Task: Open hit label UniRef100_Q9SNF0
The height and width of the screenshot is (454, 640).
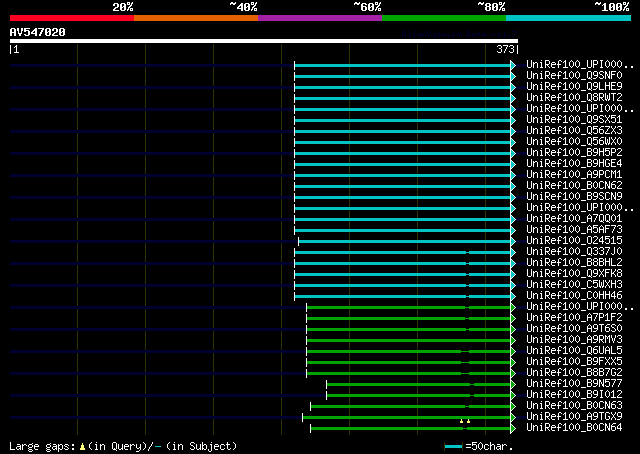Action: [574, 76]
